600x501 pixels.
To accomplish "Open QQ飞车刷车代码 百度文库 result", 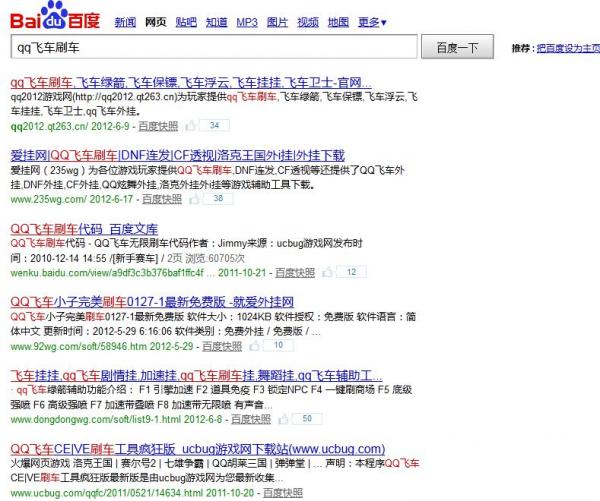I will tap(84, 229).
